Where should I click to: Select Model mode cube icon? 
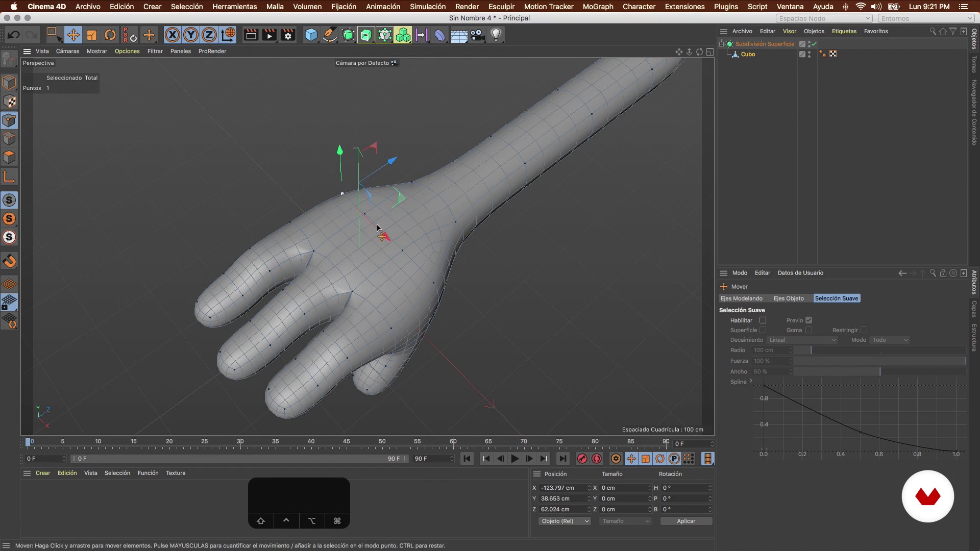point(9,82)
